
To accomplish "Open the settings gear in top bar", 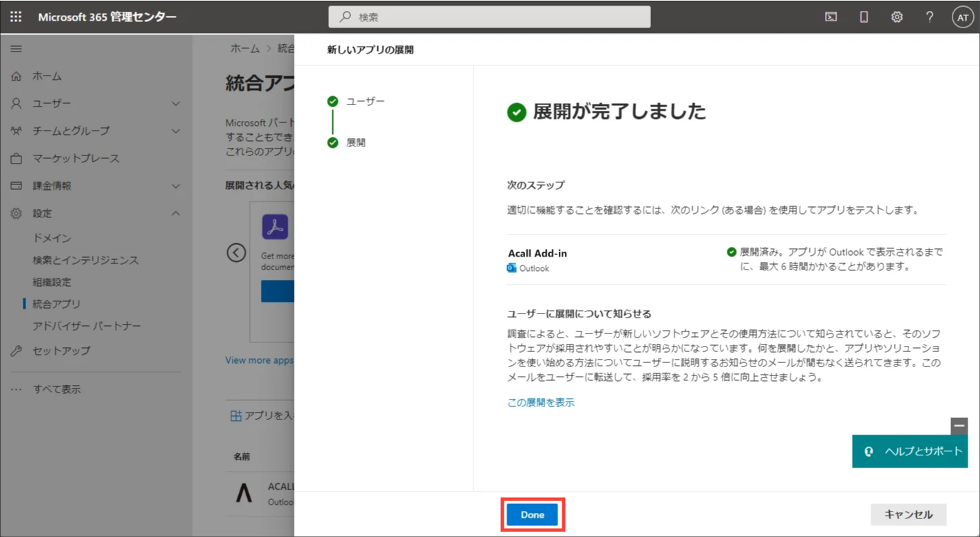I will (x=897, y=17).
